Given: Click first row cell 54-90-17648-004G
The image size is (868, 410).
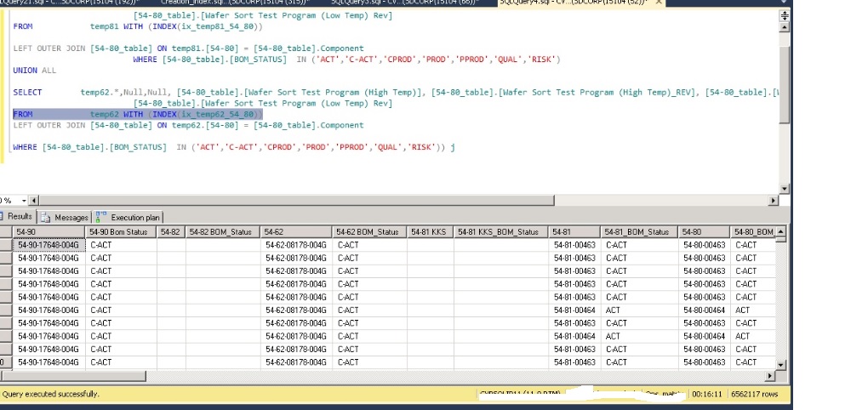Looking at the screenshot, I should click(x=49, y=245).
